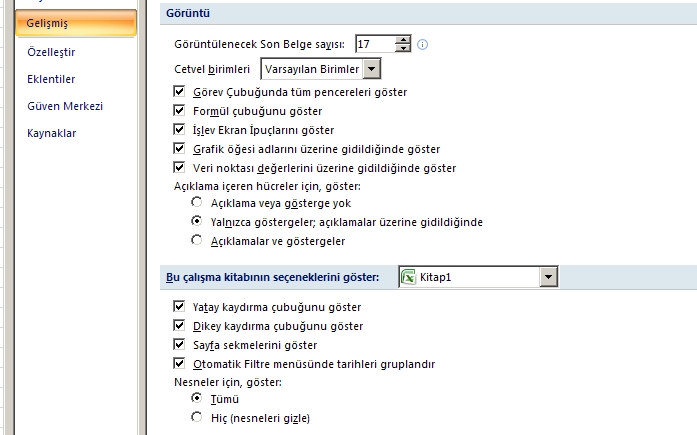Expand the Kitap1 workbook dropdown
697x435 pixels.
coord(549,277)
